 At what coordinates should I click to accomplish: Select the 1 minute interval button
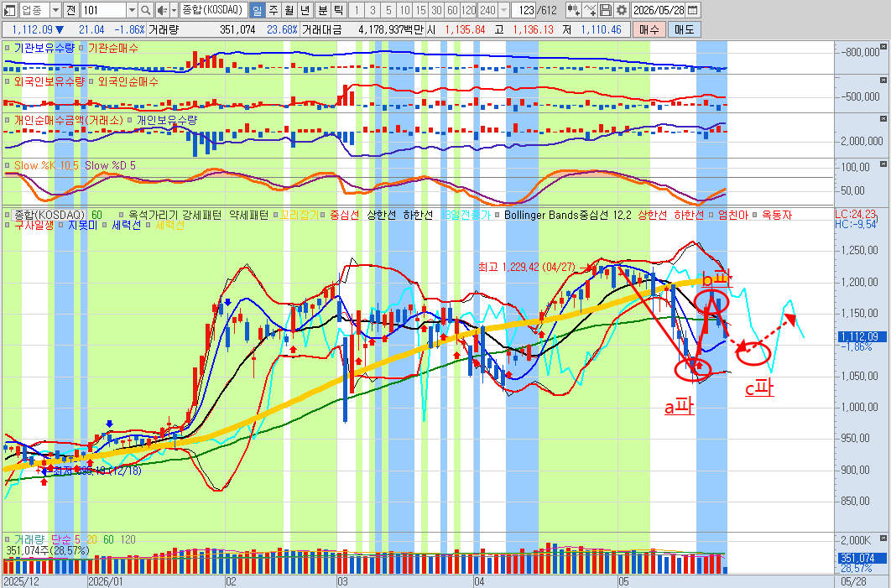pyautogui.click(x=357, y=10)
